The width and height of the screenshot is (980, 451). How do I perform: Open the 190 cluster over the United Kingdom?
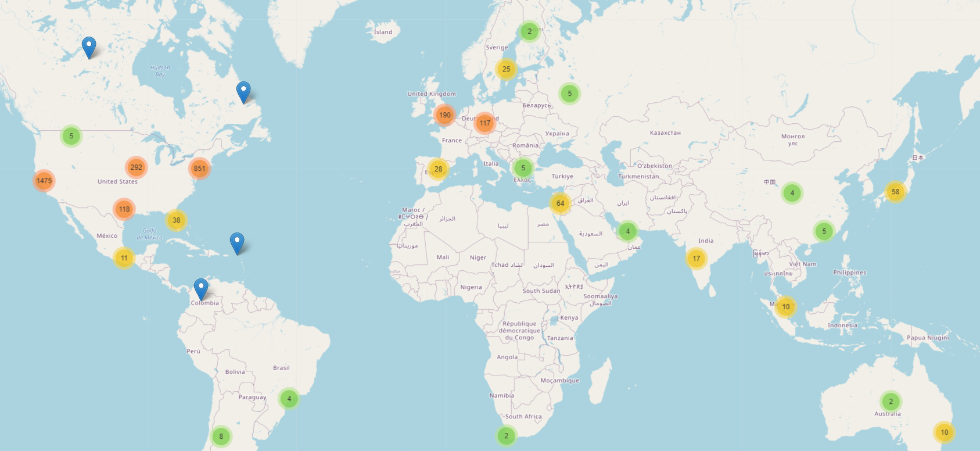[x=444, y=115]
